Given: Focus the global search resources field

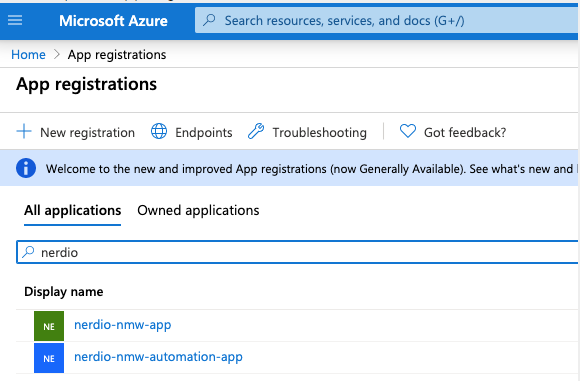Looking at the screenshot, I should tap(387, 20).
